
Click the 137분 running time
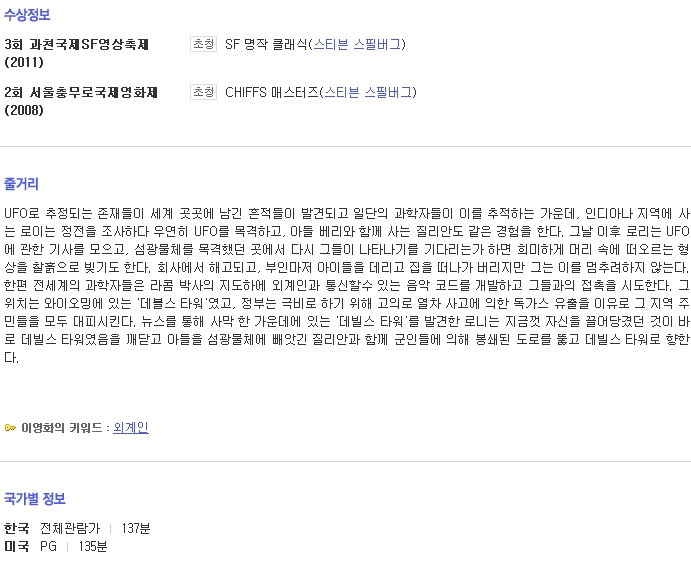136,528
